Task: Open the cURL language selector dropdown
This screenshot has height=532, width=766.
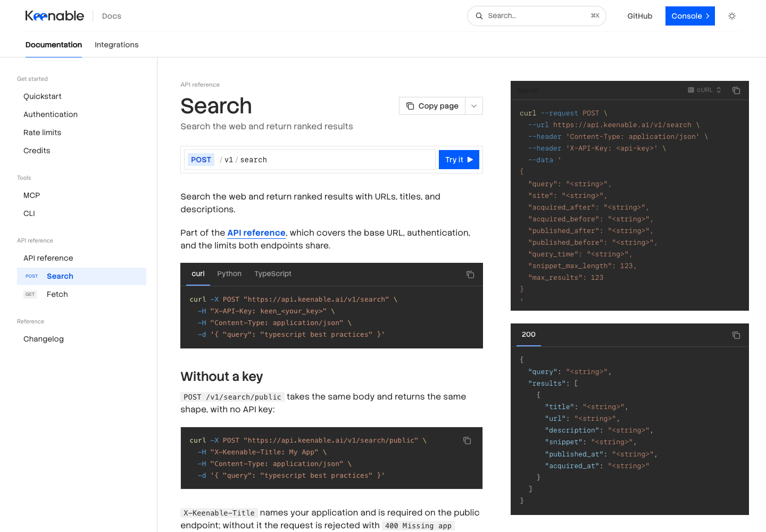Action: click(x=704, y=90)
